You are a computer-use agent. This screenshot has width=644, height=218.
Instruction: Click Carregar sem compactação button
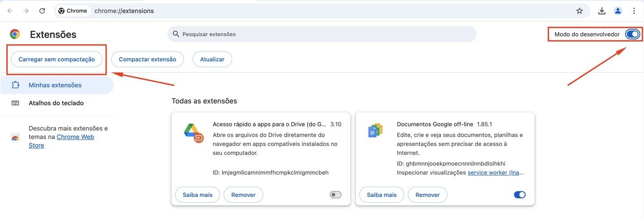57,59
